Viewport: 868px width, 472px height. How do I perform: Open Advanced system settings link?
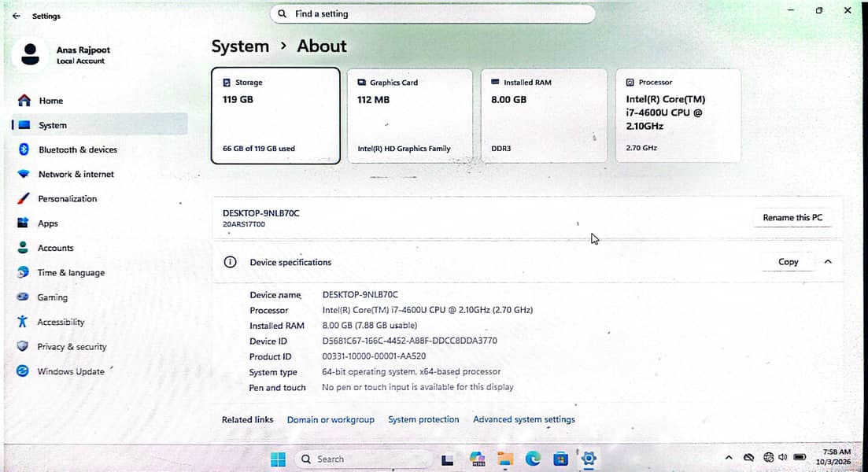523,419
